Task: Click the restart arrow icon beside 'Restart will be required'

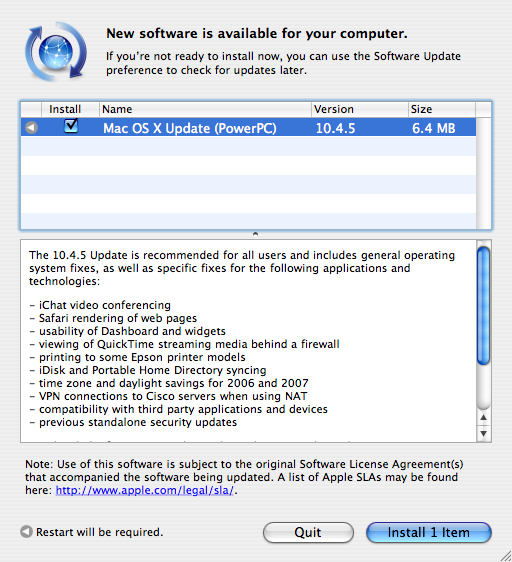Action: pos(26,532)
